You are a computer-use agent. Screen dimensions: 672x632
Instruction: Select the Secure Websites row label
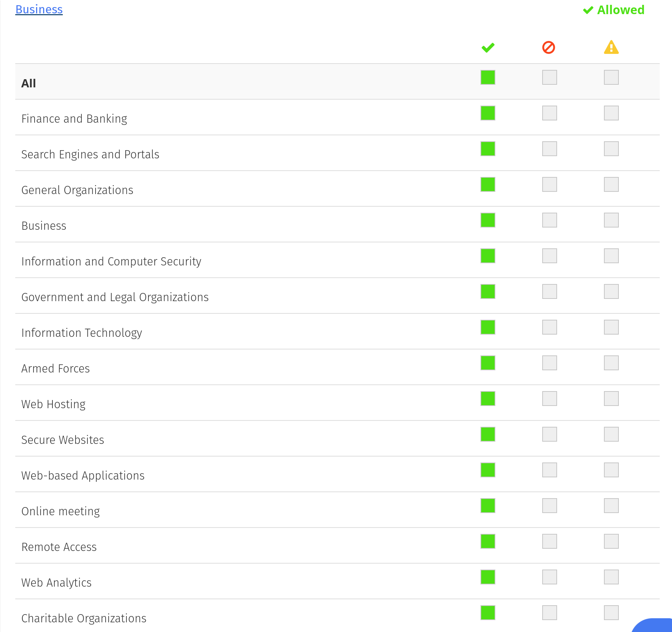click(x=63, y=440)
